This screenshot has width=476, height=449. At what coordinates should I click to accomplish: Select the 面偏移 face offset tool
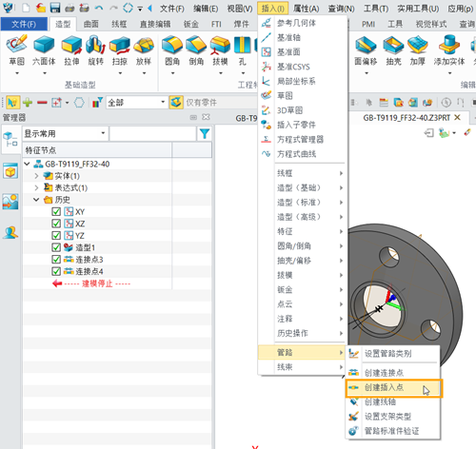pos(366,49)
